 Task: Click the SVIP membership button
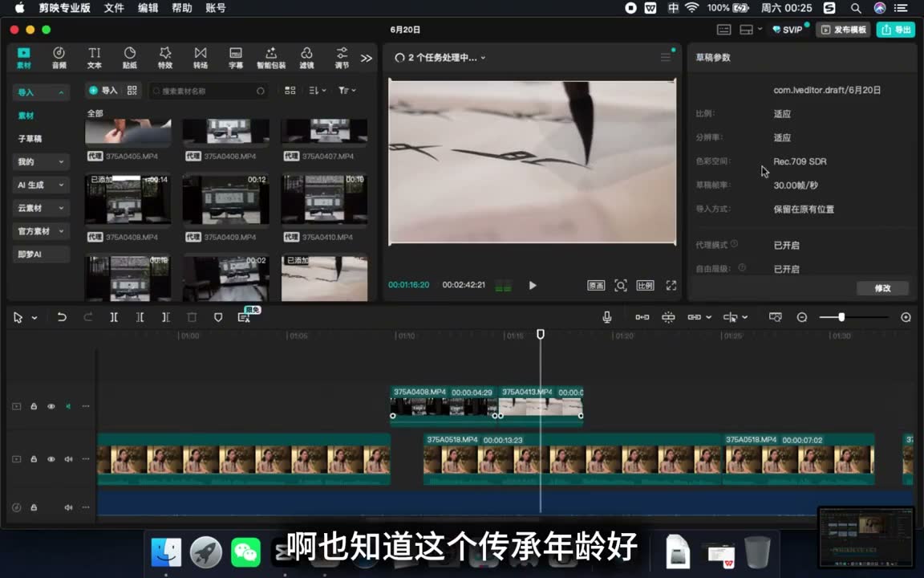(788, 30)
